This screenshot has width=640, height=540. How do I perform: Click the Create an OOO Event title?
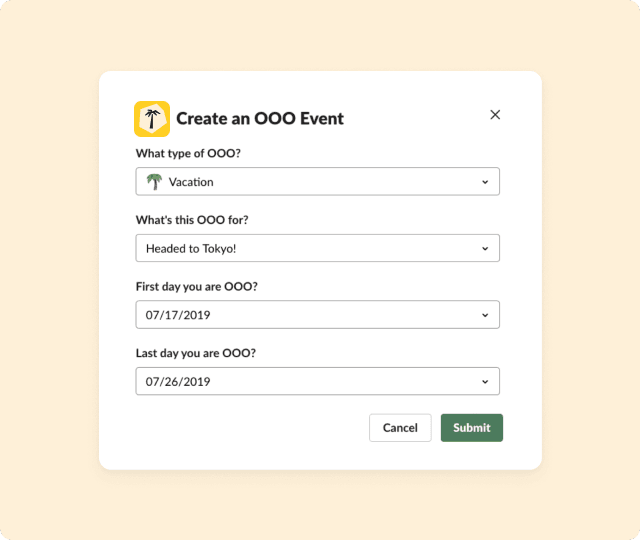(260, 119)
